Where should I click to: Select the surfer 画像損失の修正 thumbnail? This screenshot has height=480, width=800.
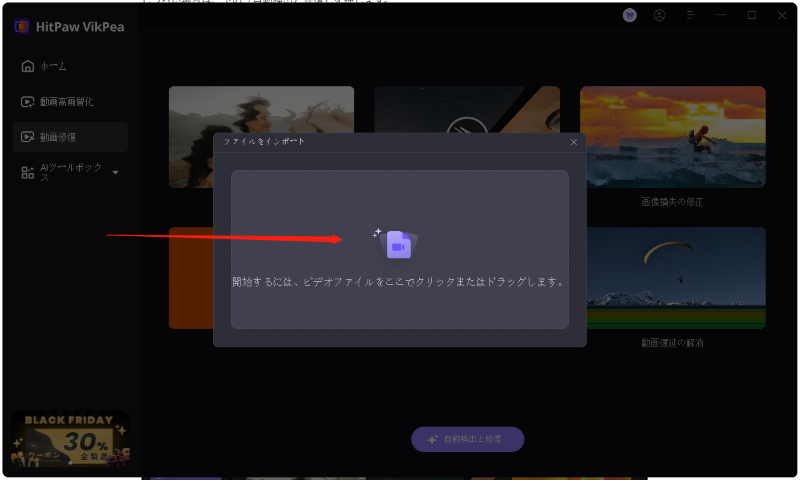[x=672, y=136]
